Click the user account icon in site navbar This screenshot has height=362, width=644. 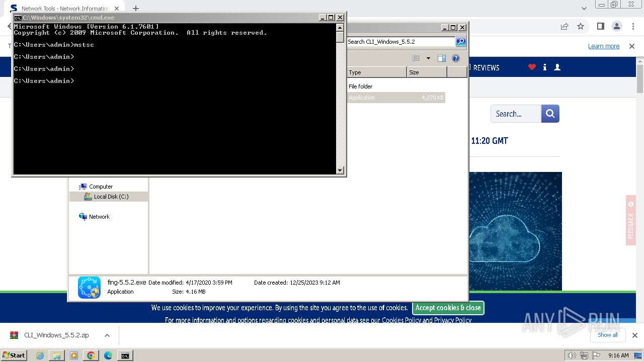[x=557, y=67]
